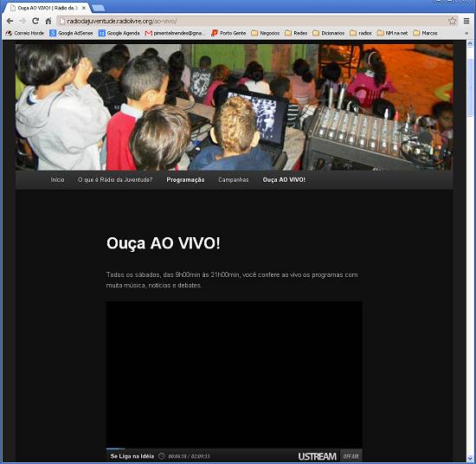Go to the Início page link
Screen dimensions: 476x464
point(57,180)
